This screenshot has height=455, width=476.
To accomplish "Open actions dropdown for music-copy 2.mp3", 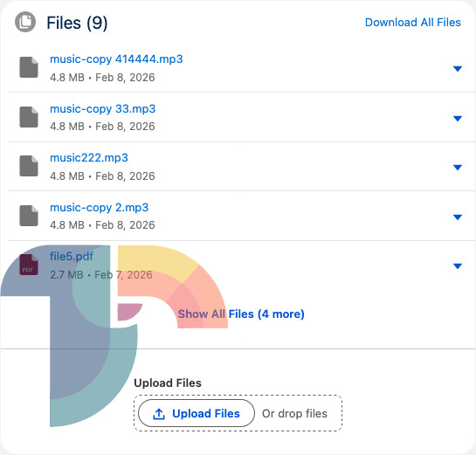I will 458,217.
